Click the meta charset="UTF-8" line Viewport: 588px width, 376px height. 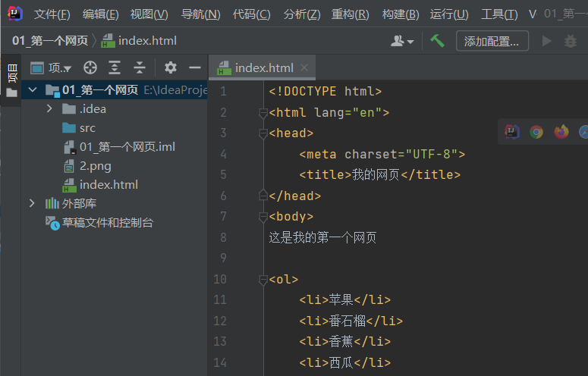pos(382,154)
